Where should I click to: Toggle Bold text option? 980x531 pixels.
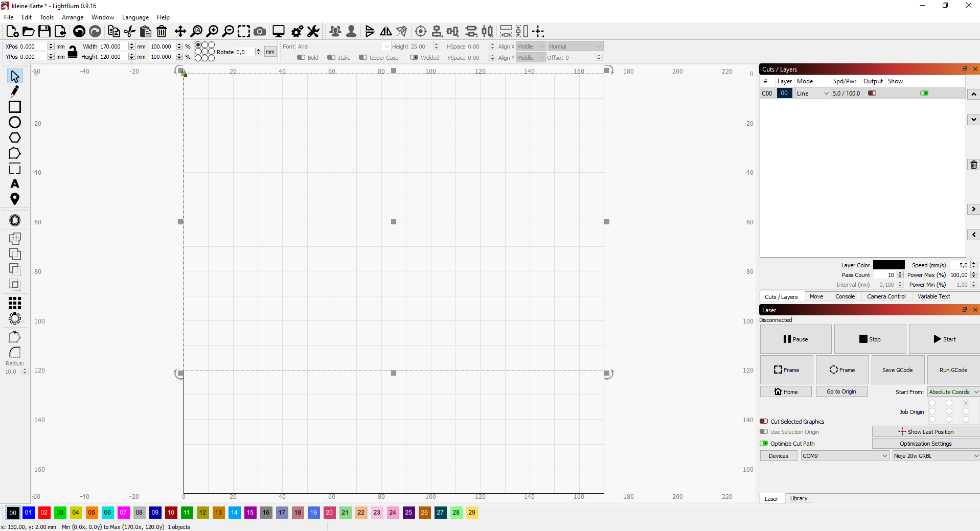[x=301, y=58]
